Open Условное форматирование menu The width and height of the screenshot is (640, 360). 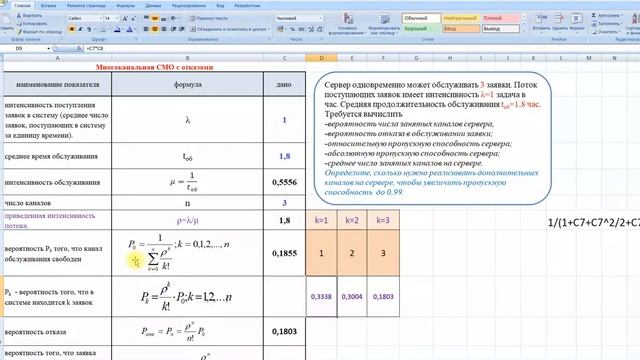pos(347,24)
